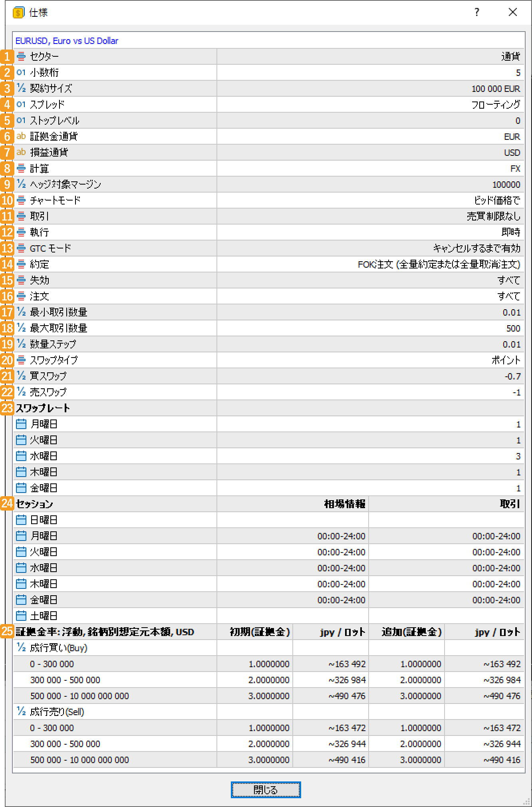Click the icon beside 失効
The width and height of the screenshot is (532, 807).
22,280
